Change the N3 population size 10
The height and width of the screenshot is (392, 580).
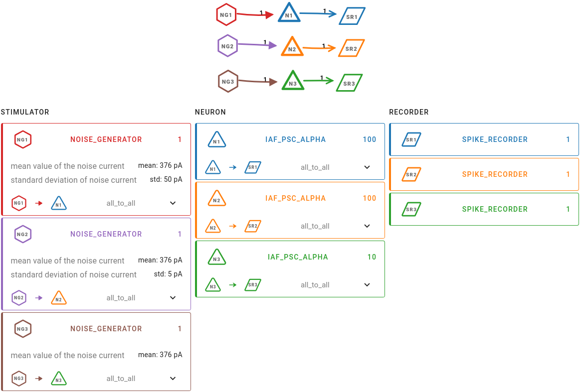tap(372, 257)
